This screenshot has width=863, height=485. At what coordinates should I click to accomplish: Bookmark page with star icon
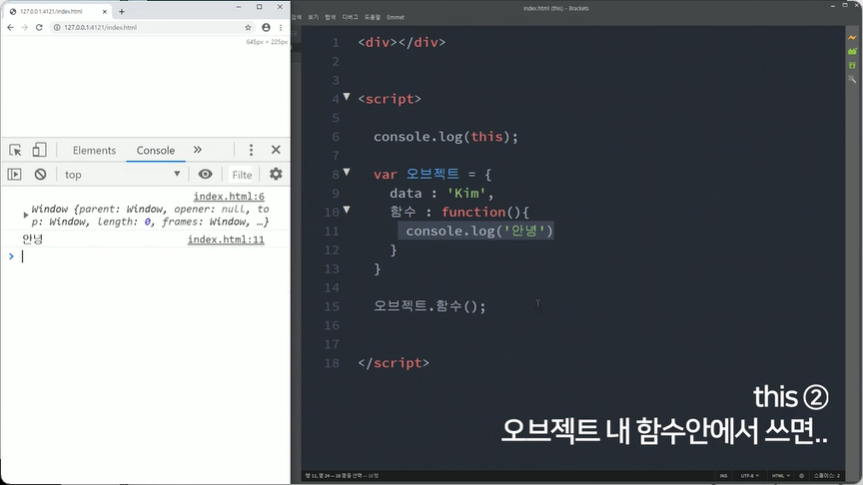(248, 27)
